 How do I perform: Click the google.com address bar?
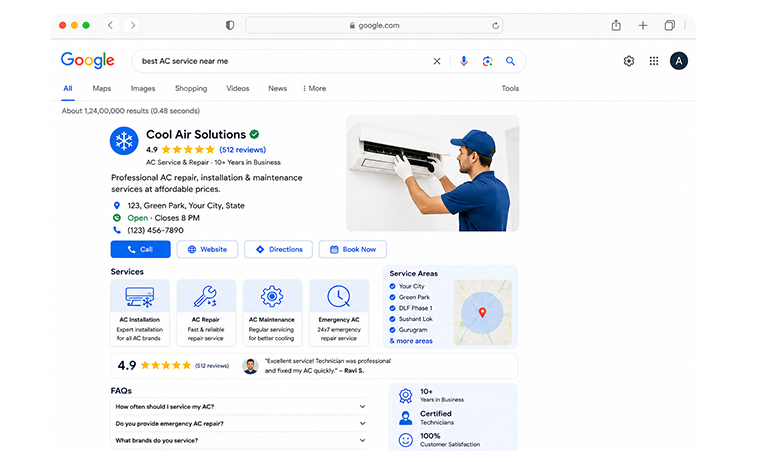374,25
